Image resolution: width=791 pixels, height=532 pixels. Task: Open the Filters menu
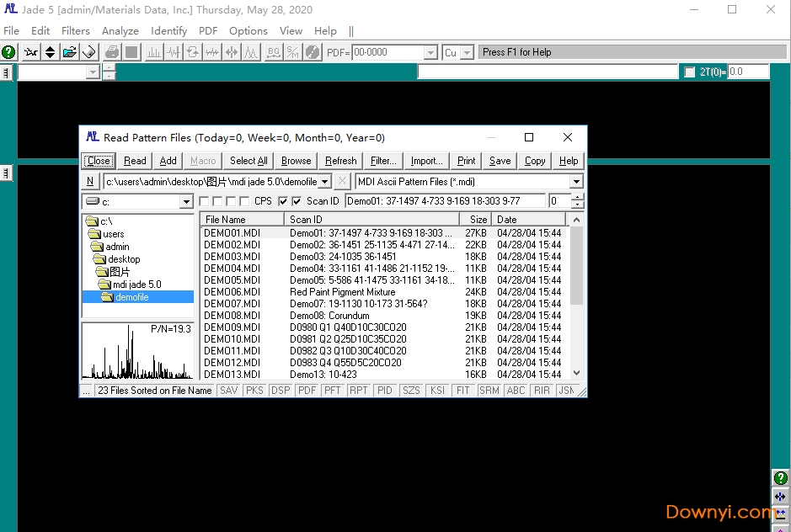tap(76, 31)
